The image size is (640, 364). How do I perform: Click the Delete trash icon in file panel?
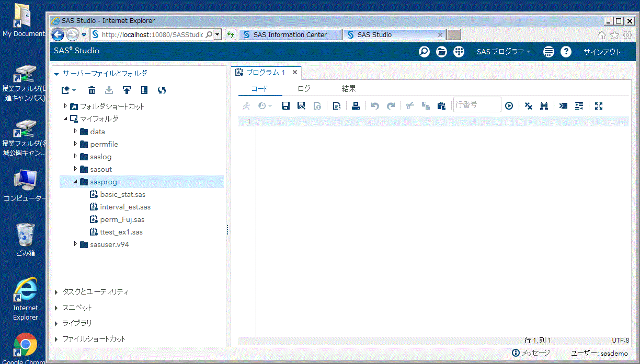point(92,90)
